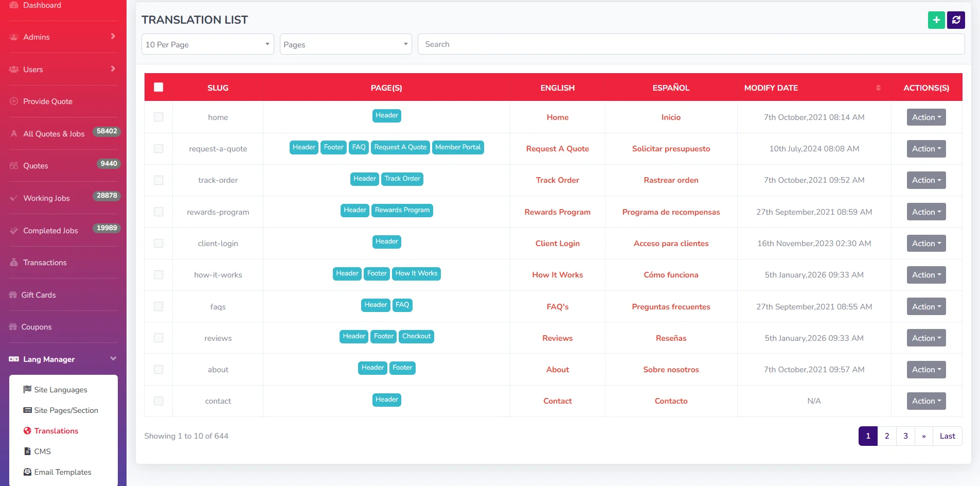The image size is (980, 486).
Task: Toggle the select-all checkbox in table header
Action: [158, 88]
